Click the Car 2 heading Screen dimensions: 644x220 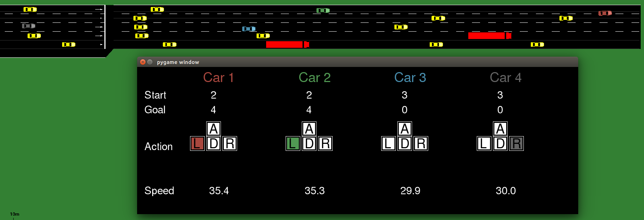tap(315, 78)
